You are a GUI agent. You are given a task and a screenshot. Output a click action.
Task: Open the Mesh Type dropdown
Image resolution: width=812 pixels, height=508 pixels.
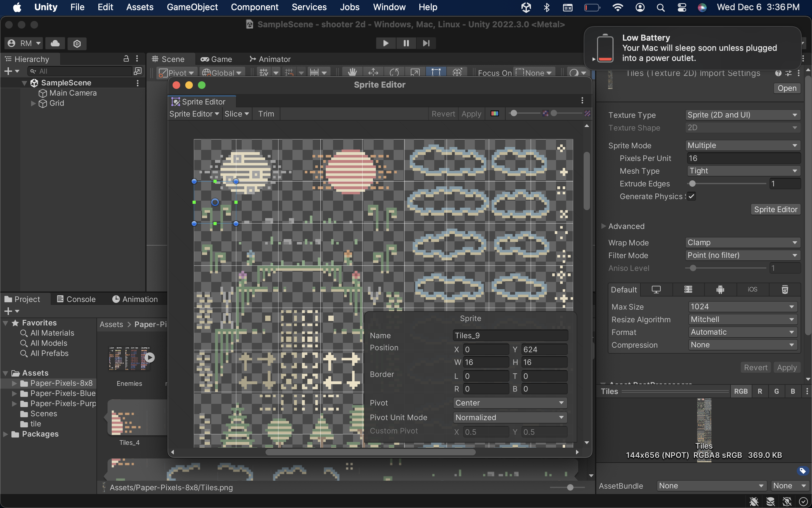[x=743, y=171]
